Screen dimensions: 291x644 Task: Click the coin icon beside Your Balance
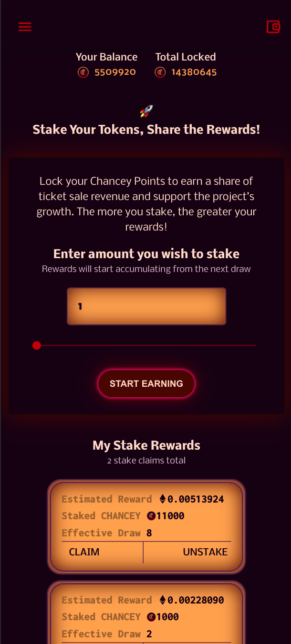click(83, 72)
